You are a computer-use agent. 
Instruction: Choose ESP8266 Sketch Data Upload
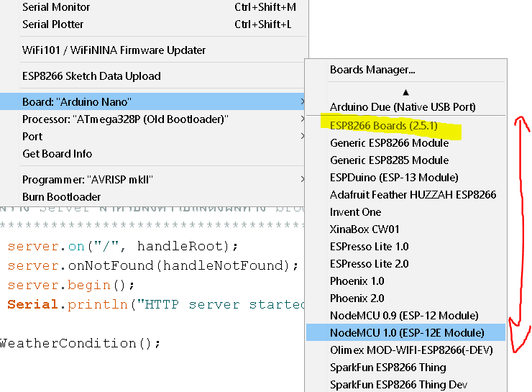(x=153, y=76)
